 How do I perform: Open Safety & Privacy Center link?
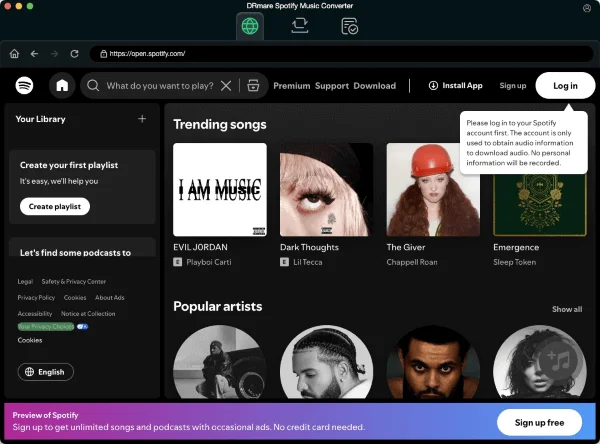pyautogui.click(x=74, y=281)
